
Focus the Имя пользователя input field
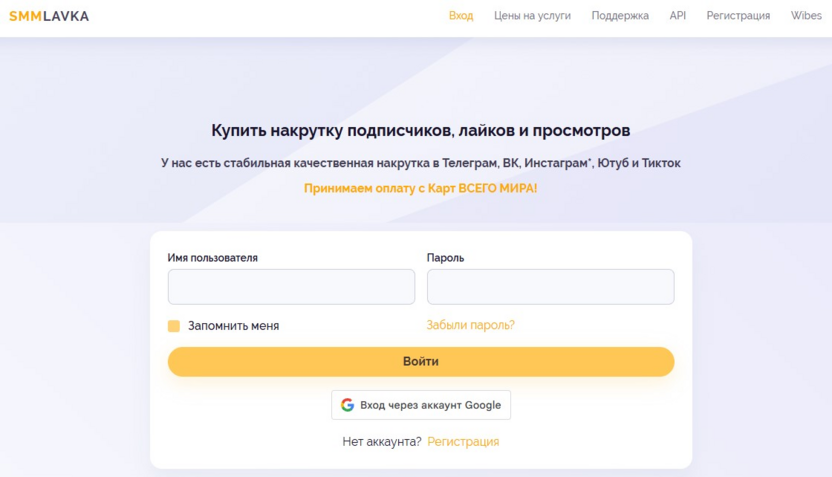291,287
